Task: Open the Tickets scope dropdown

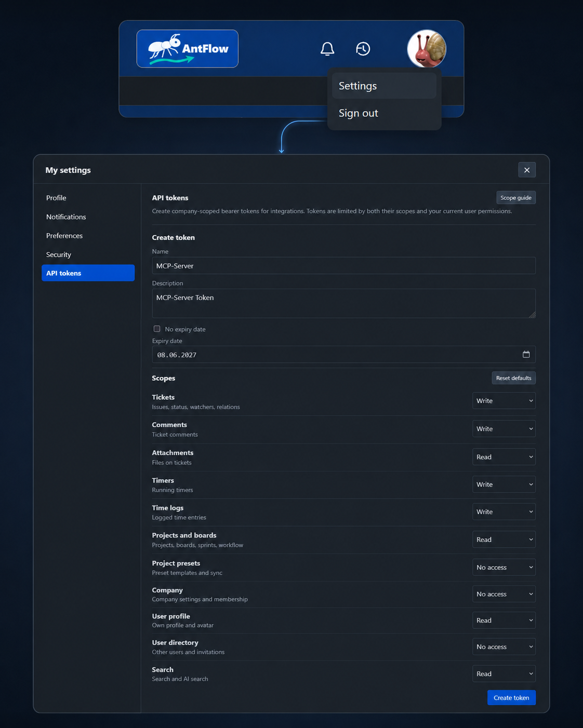Action: [504, 401]
